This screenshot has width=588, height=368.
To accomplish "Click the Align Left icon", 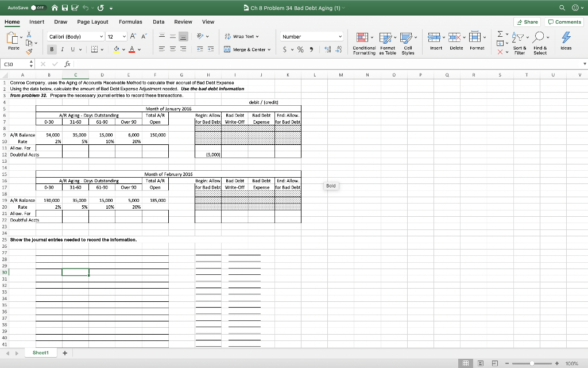I will pyautogui.click(x=162, y=49).
